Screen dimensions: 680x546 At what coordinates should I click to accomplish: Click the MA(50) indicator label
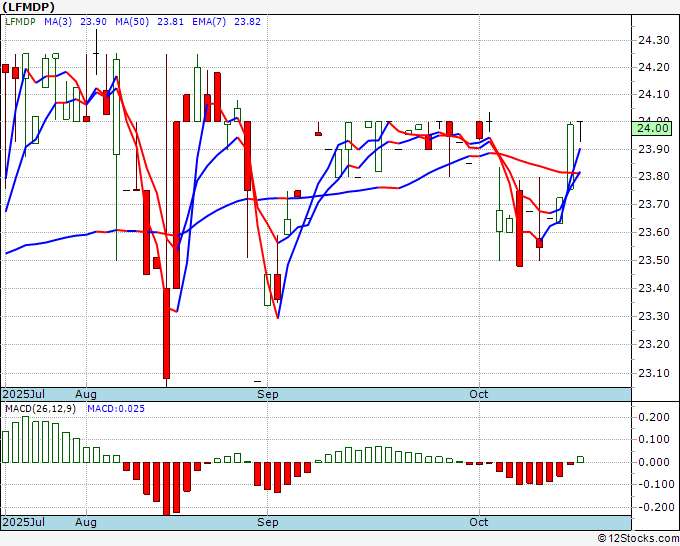132,22
